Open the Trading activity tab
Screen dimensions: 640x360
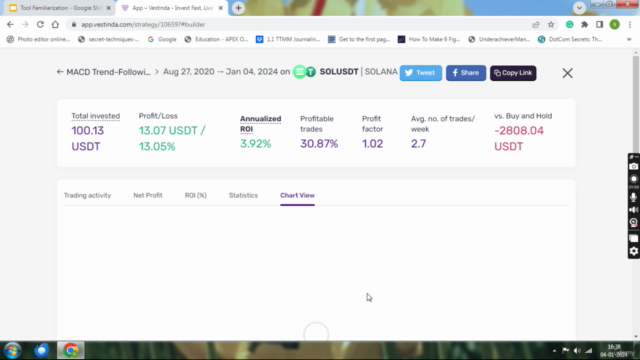click(87, 196)
